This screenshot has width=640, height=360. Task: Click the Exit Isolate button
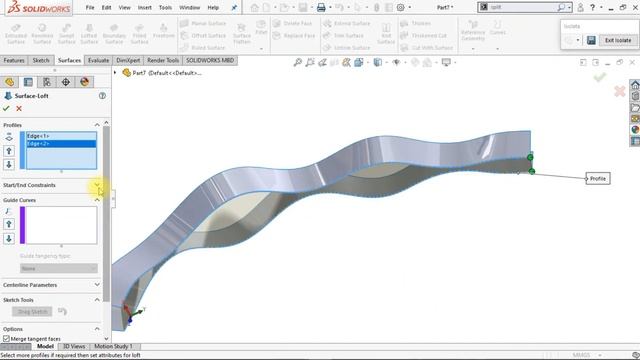tap(618, 40)
